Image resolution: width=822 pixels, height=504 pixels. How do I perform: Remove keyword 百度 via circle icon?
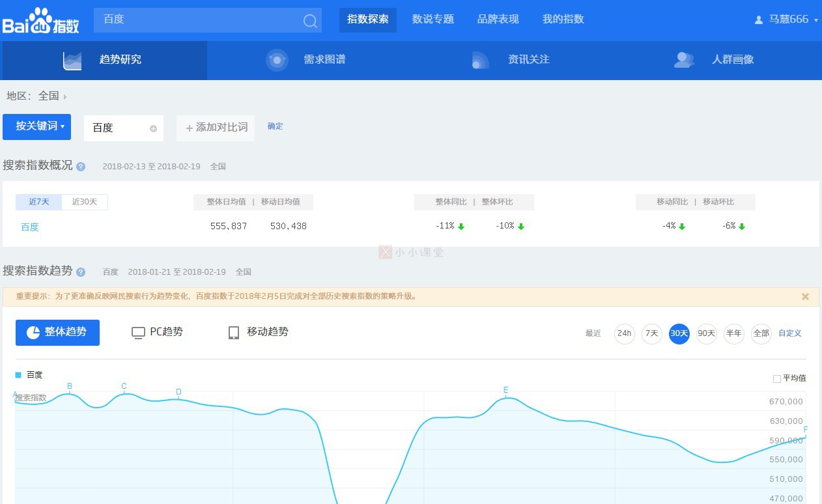click(x=154, y=128)
